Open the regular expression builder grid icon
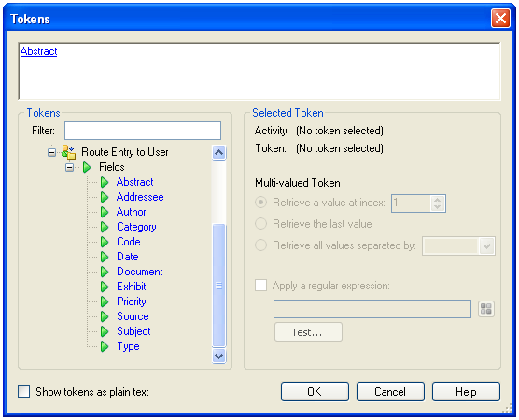 (486, 309)
